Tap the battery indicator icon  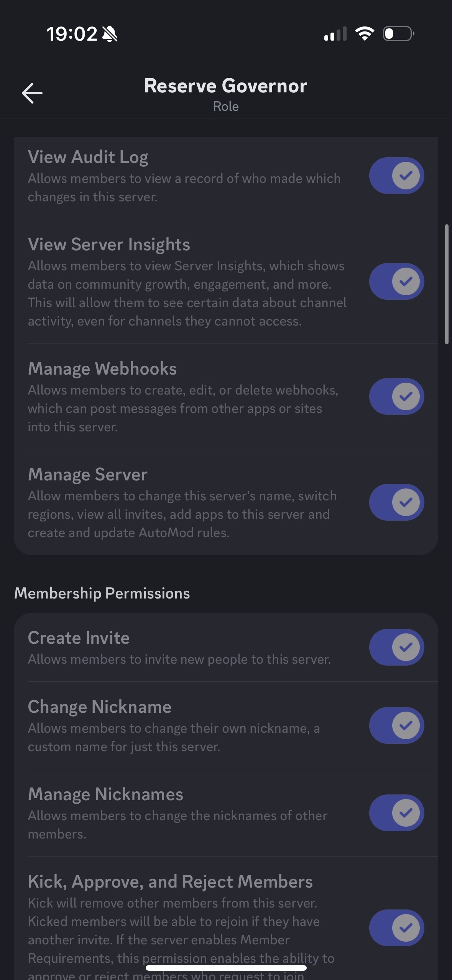398,34
